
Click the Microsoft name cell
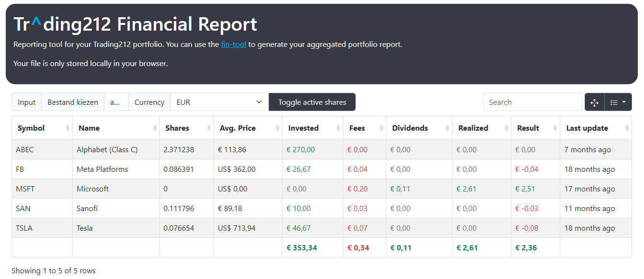(116, 189)
